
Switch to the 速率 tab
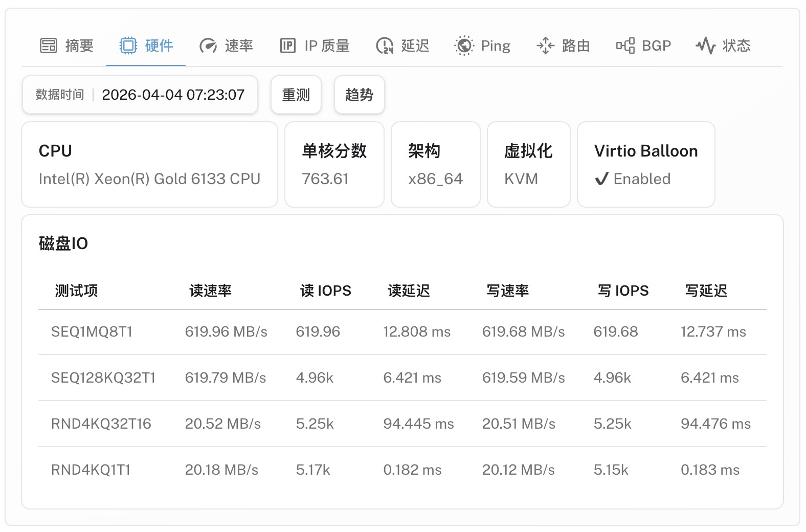click(x=226, y=46)
